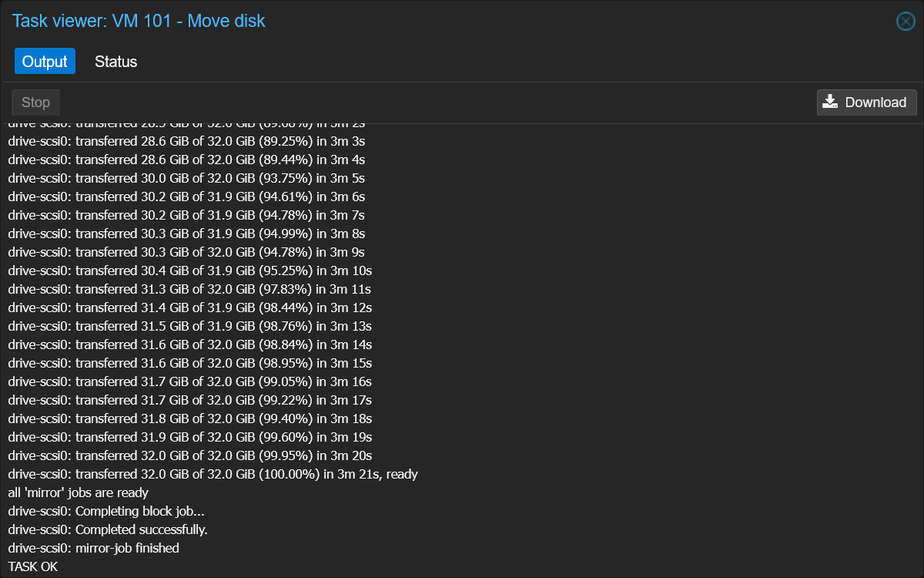This screenshot has height=578, width=924.
Task: Select the Output tab
Action: click(45, 62)
